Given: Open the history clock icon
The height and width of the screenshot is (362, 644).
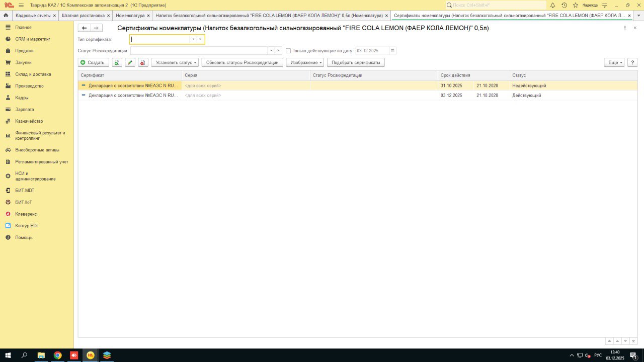Looking at the screenshot, I should coord(564,5).
